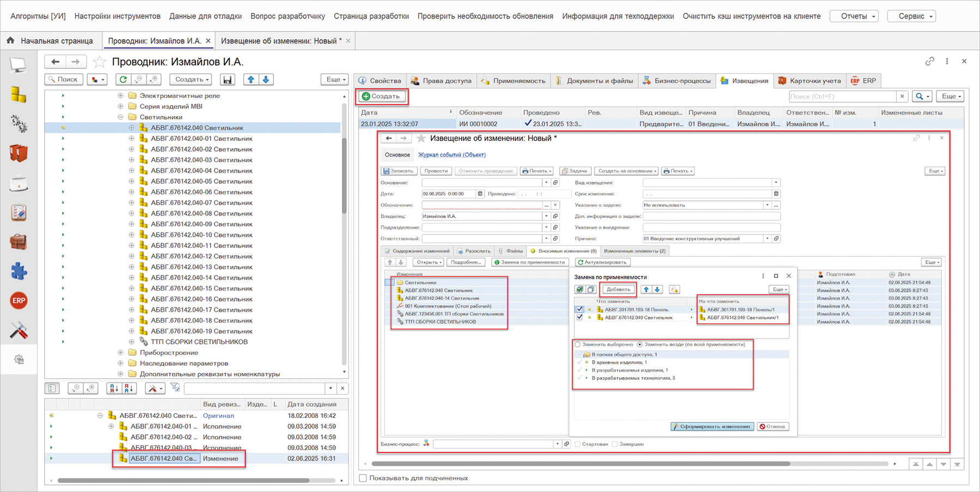This screenshot has height=492, width=980.
Task: Collapse the Светильники folder
Action: pyautogui.click(x=120, y=117)
